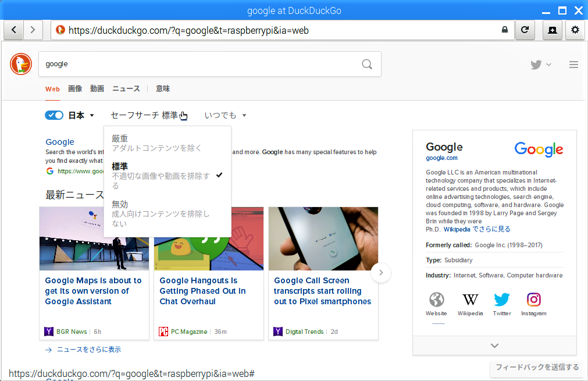
Task: Click the colorful Google logo in info panel
Action: pos(539,149)
